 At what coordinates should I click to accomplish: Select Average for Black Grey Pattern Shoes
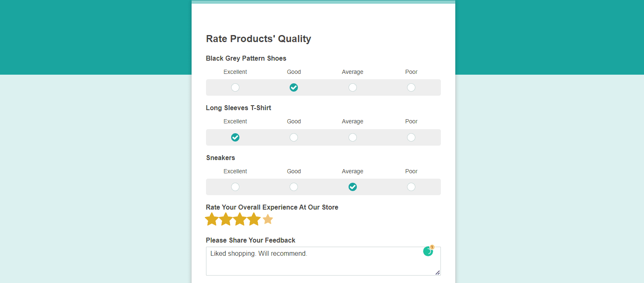(353, 87)
